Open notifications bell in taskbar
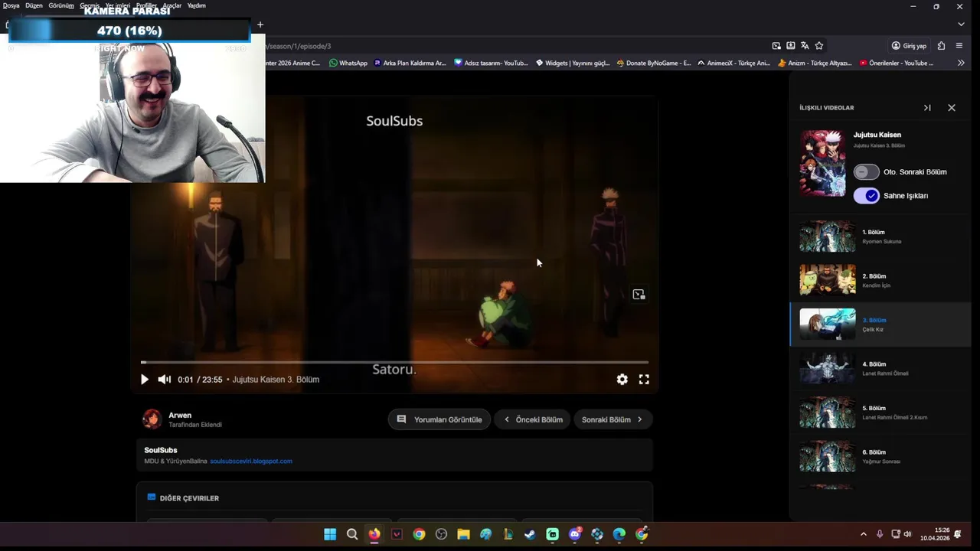 coord(958,534)
